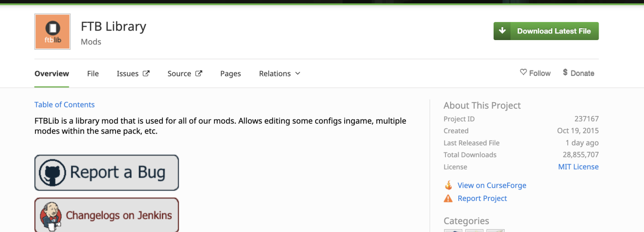Click the Report a Bug banner
This screenshot has height=232, width=644.
106,172
